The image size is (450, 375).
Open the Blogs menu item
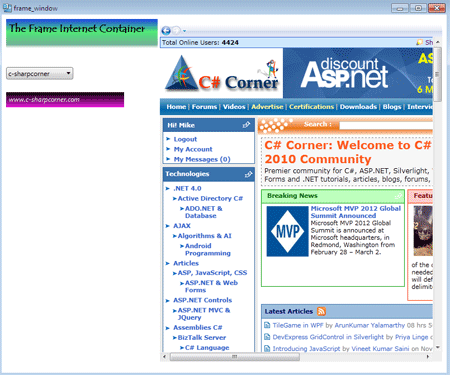[392, 107]
